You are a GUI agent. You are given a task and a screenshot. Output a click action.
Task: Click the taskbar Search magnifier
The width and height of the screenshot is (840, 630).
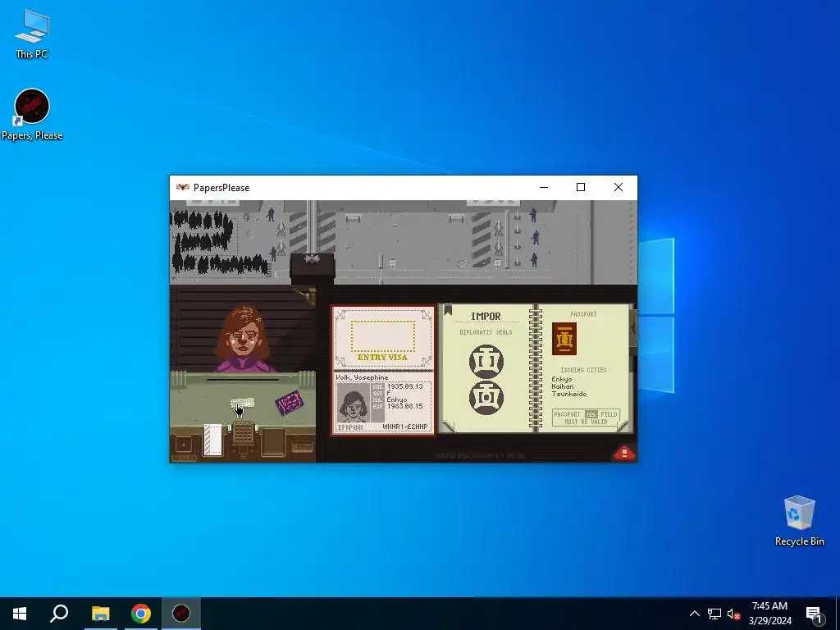59,614
